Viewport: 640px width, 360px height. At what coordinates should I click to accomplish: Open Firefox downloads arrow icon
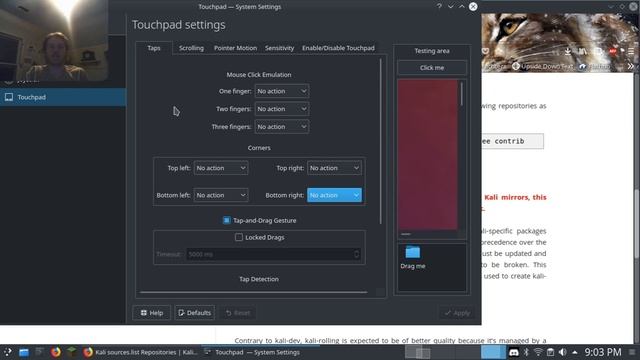click(568, 51)
